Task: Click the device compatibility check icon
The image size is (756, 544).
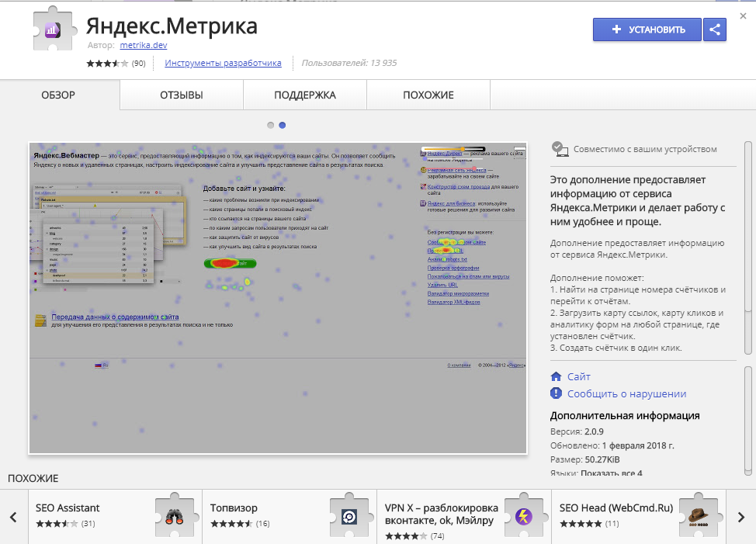Action: tap(560, 149)
